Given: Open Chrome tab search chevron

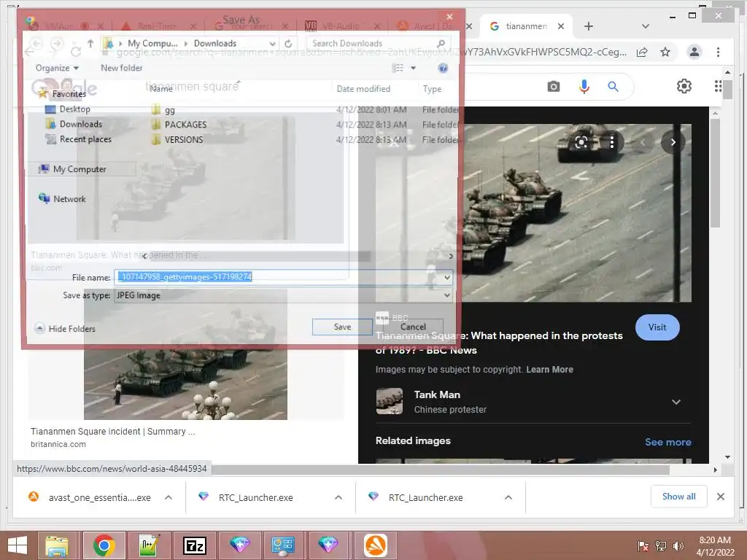Looking at the screenshot, I should 645,26.
